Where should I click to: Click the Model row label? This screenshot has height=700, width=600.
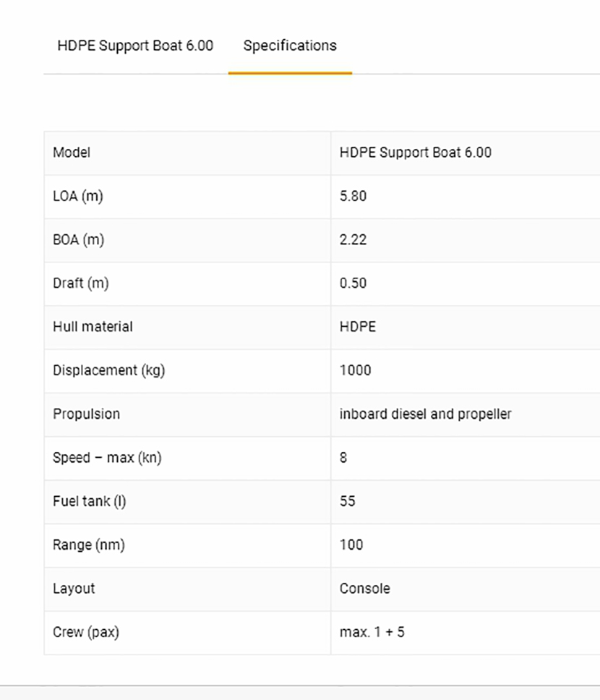[x=72, y=153]
